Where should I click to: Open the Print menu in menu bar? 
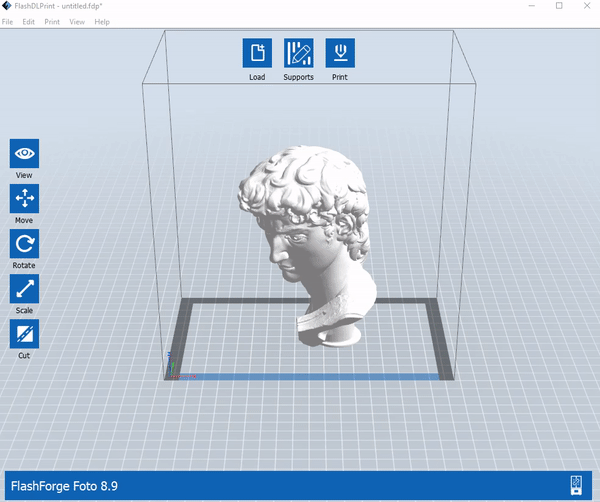52,22
